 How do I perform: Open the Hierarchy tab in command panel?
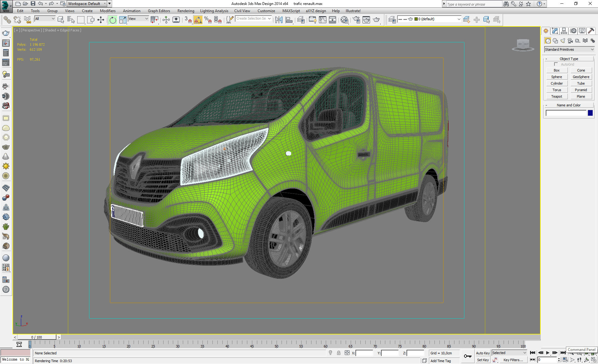[x=564, y=31]
